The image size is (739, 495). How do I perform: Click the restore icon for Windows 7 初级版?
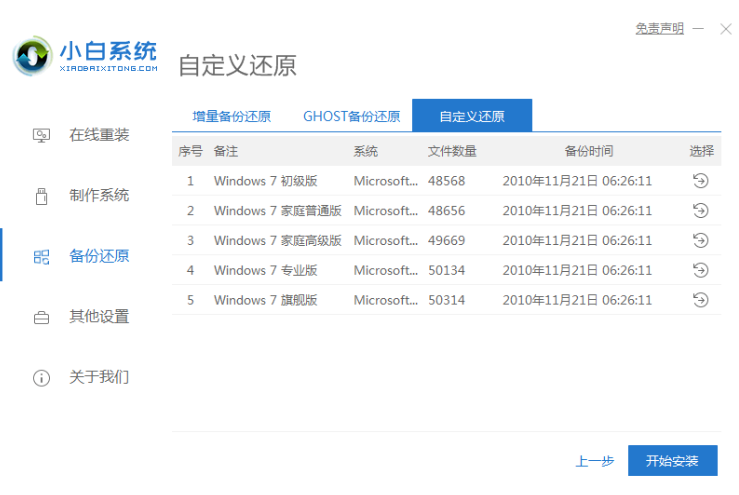click(700, 181)
